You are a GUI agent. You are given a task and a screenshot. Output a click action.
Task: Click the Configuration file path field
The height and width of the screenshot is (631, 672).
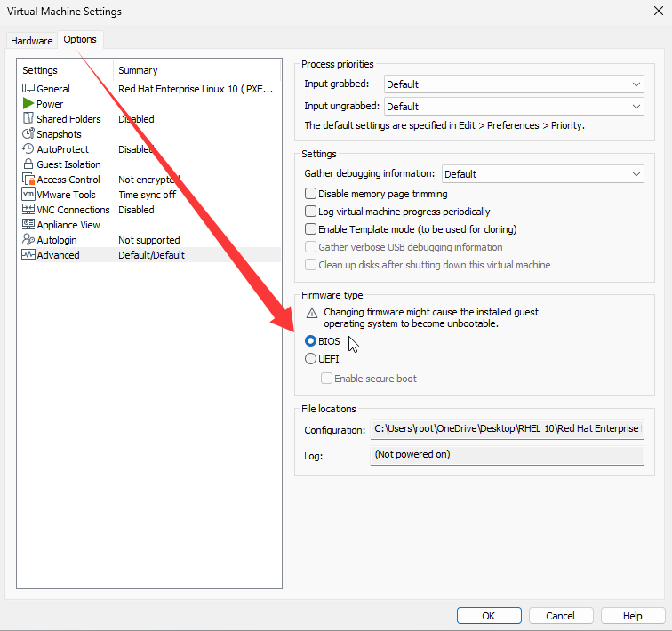[507, 429]
